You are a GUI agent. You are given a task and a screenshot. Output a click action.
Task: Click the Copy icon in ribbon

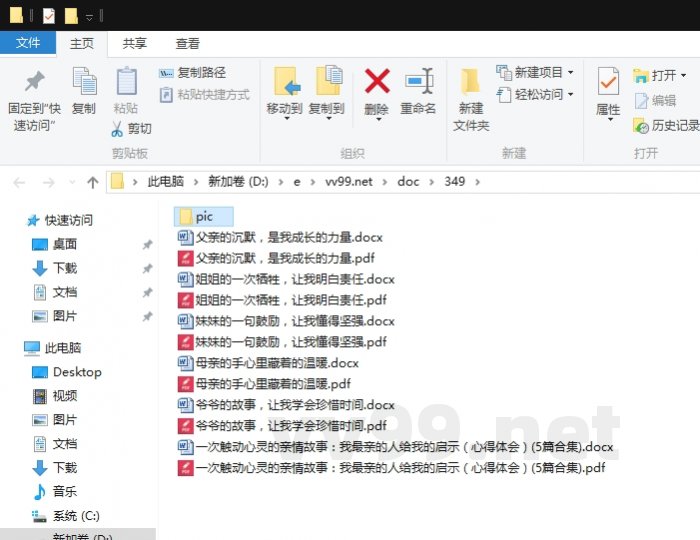[84, 81]
